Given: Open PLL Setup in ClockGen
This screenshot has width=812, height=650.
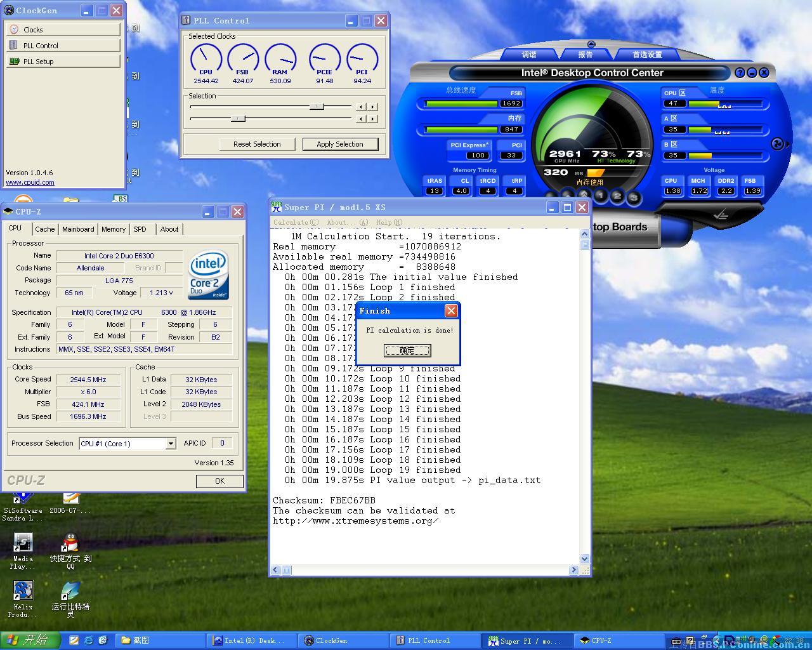Looking at the screenshot, I should point(63,61).
